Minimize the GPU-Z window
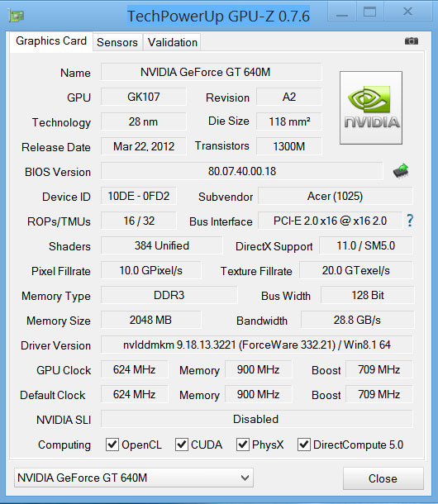The width and height of the screenshot is (438, 504). (x=342, y=13)
